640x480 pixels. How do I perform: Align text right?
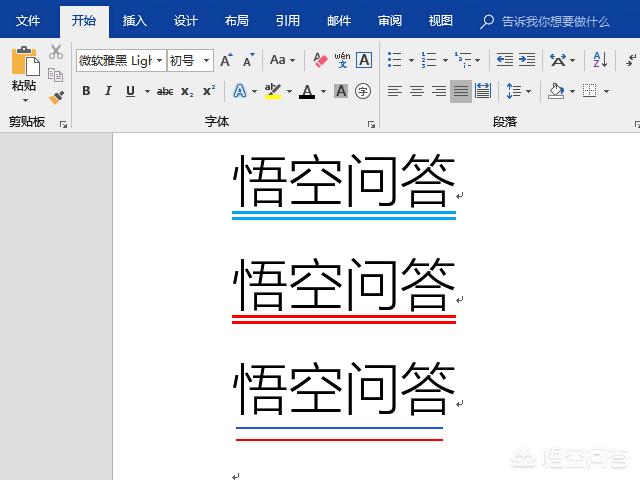439,91
